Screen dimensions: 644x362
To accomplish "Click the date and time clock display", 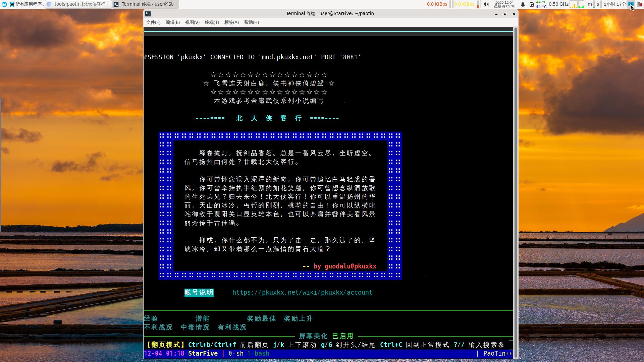I will click(x=504, y=4).
